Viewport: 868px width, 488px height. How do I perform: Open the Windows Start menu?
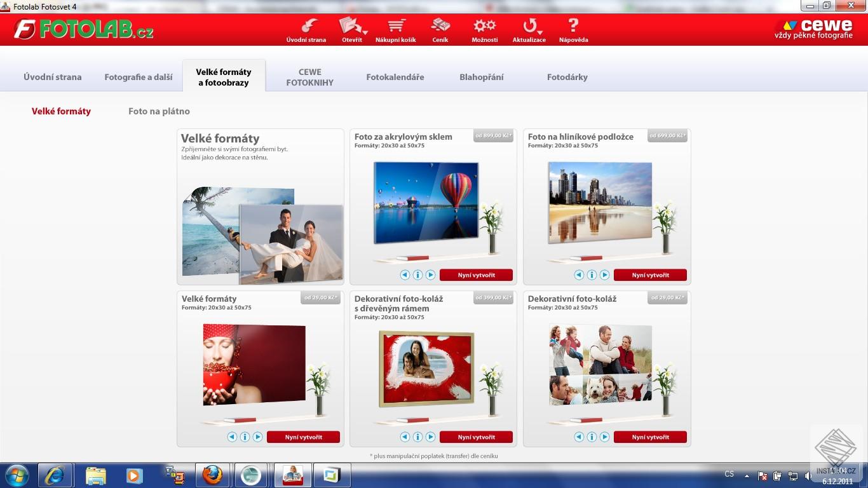click(x=17, y=475)
